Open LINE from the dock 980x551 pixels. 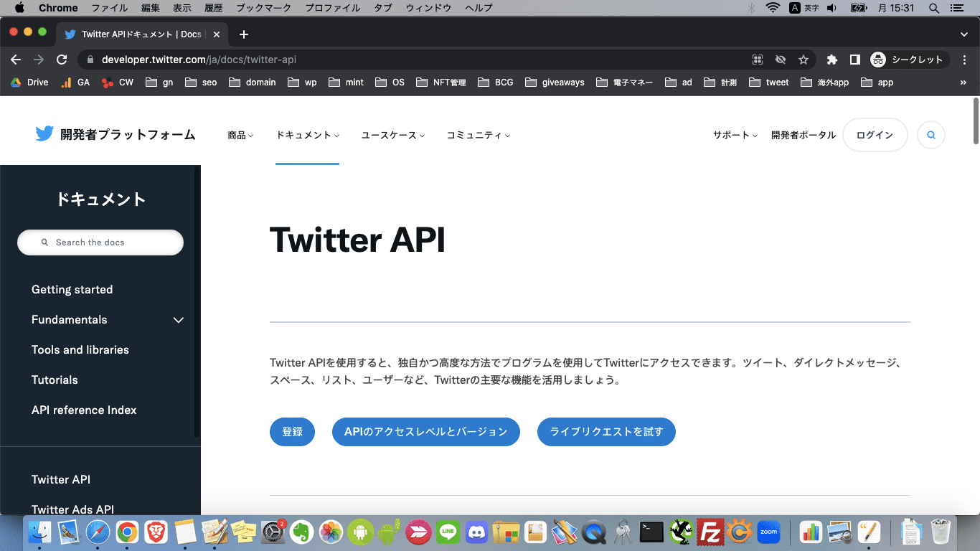(448, 532)
